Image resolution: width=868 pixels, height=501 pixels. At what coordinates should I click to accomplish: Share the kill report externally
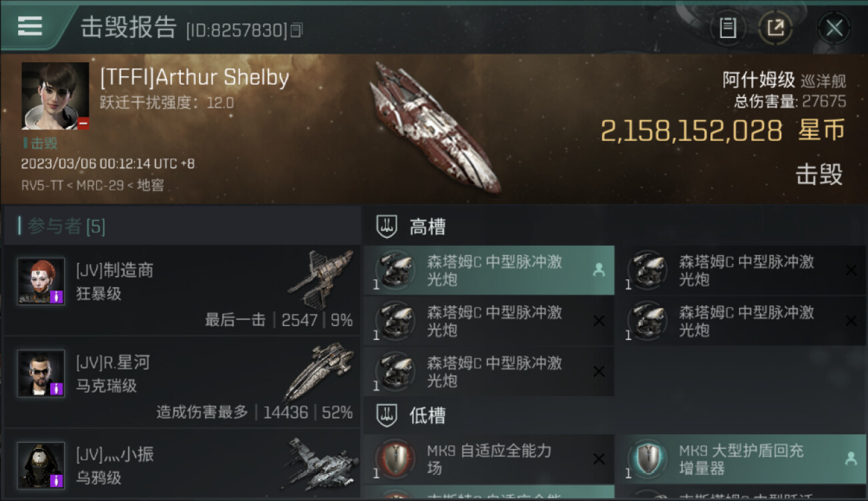(775, 28)
